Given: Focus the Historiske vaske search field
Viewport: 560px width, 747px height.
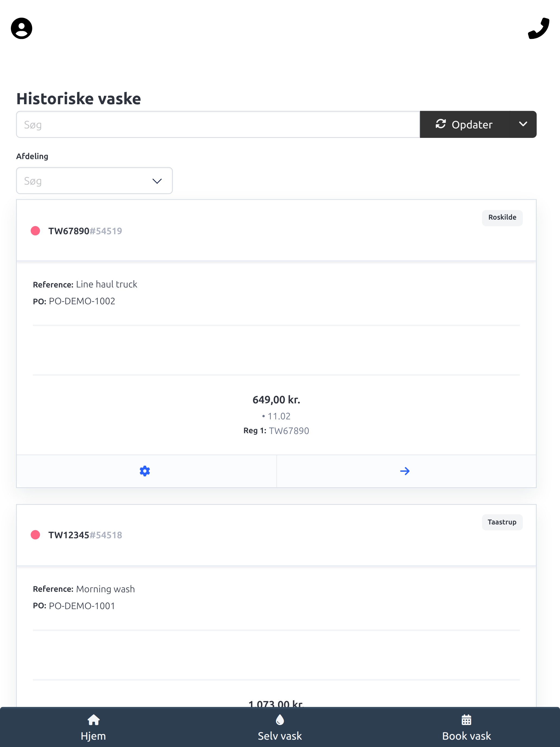Looking at the screenshot, I should (x=218, y=124).
